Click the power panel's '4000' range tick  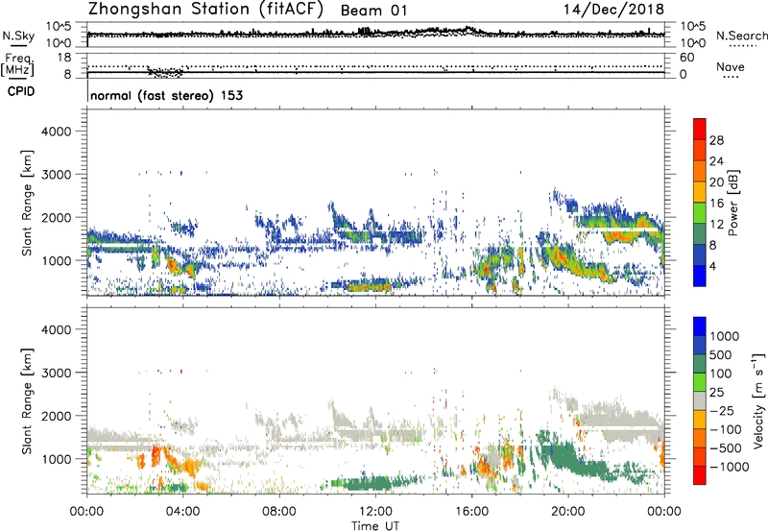(56, 132)
